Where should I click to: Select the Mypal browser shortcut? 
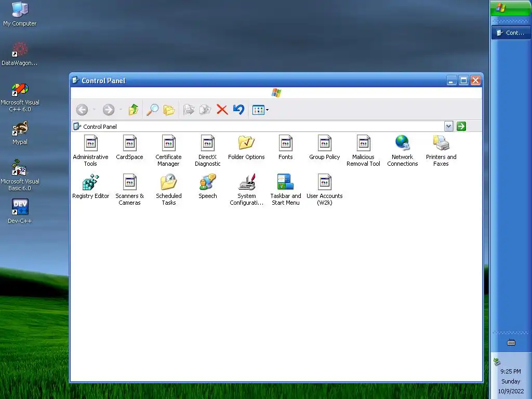tap(20, 132)
